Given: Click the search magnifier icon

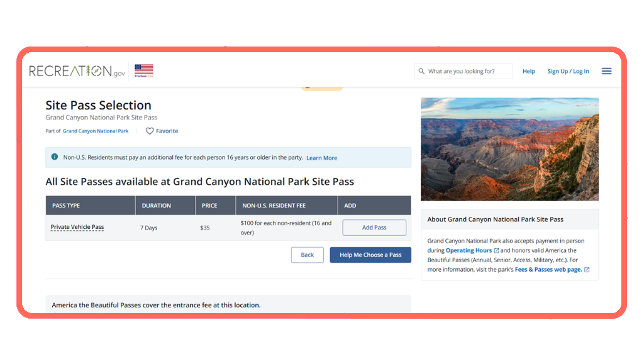Looking at the screenshot, I should coord(421,71).
